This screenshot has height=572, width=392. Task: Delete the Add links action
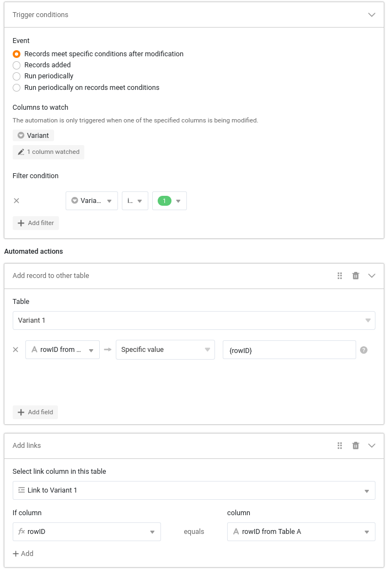[356, 446]
